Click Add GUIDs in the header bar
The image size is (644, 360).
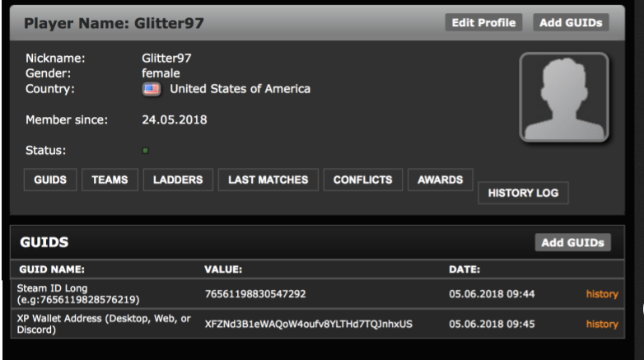(571, 22)
